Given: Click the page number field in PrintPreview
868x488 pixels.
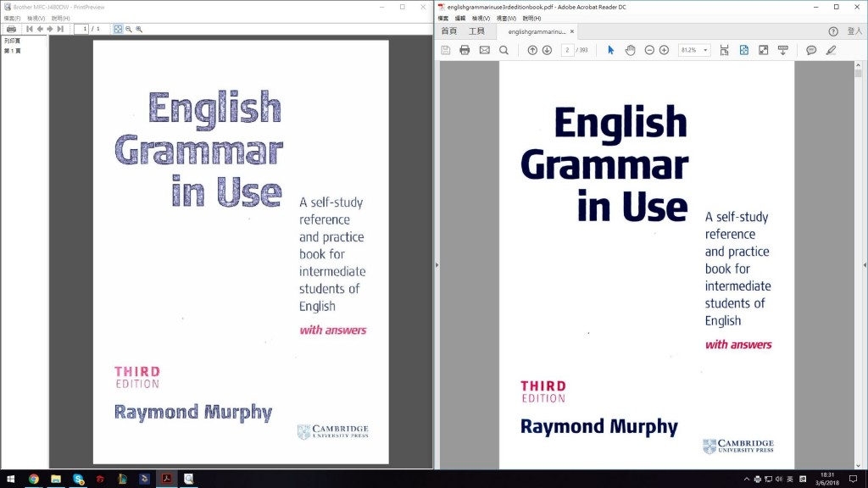Looking at the screenshot, I should pyautogui.click(x=81, y=29).
